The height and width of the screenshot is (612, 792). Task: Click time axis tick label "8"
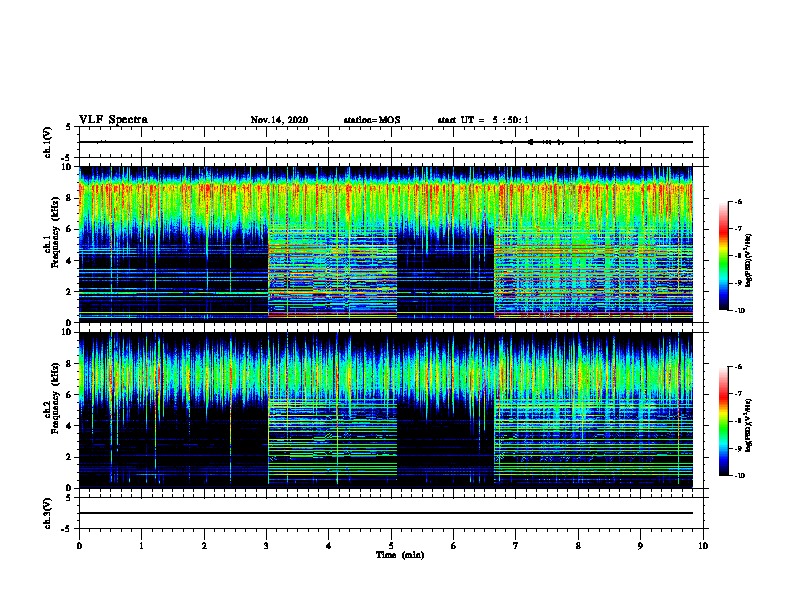click(578, 546)
